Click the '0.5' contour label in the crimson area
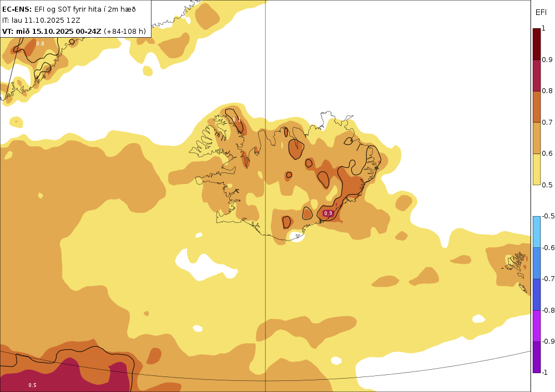 point(32,385)
